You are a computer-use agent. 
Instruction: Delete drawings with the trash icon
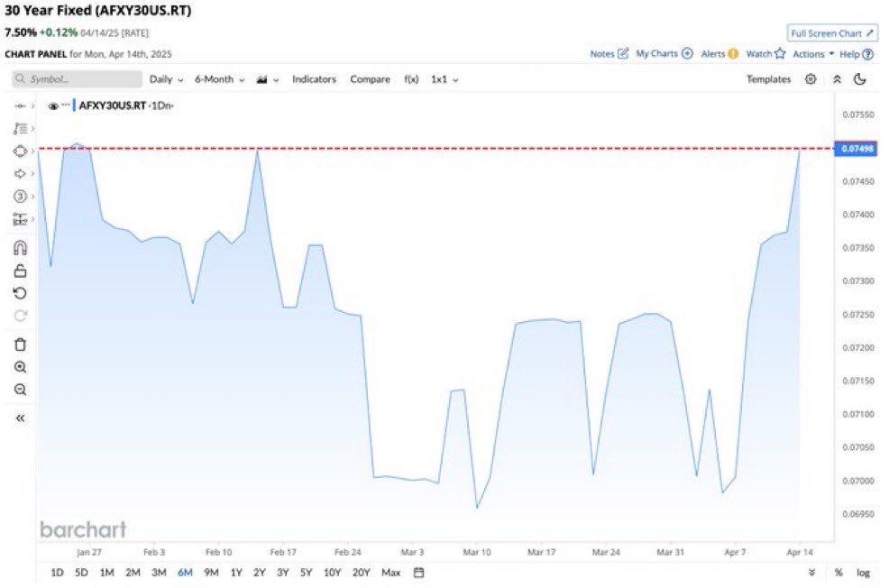click(20, 345)
